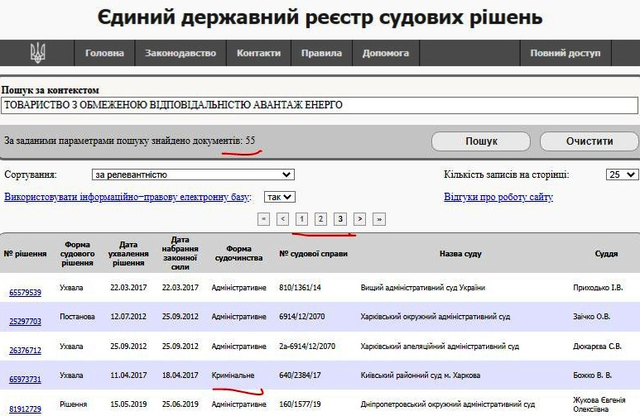Open the Контакти menu item
Screen dimensions: 640x416
click(x=259, y=53)
